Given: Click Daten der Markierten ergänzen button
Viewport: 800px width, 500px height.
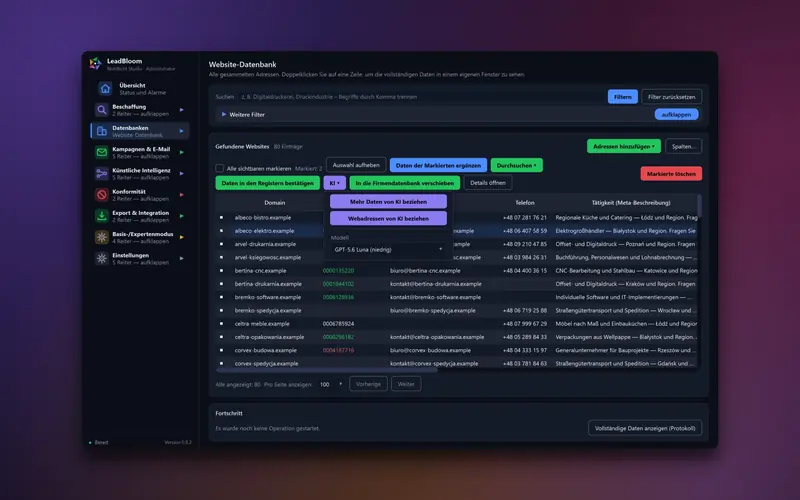Looking at the screenshot, I should click(438, 165).
